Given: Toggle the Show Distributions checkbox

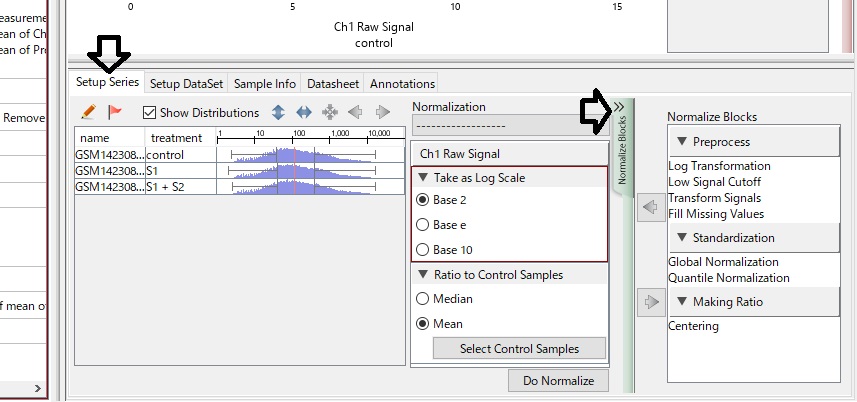Looking at the screenshot, I should pyautogui.click(x=150, y=113).
